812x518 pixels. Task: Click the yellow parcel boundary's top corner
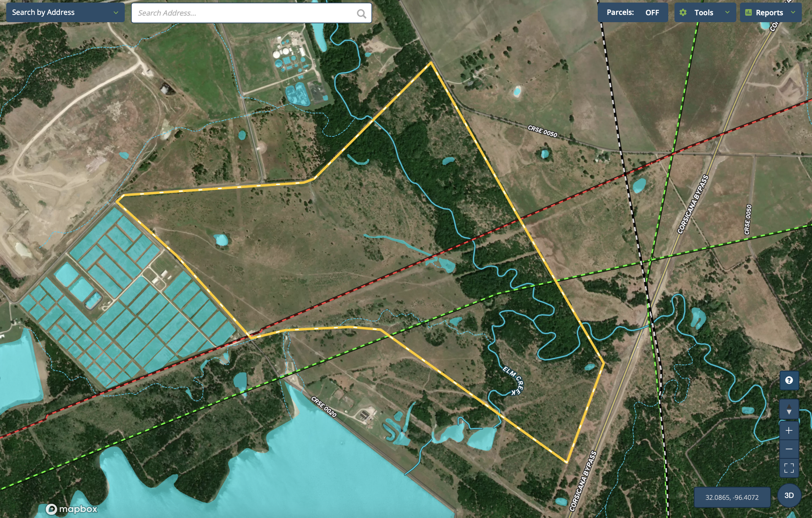(x=431, y=63)
